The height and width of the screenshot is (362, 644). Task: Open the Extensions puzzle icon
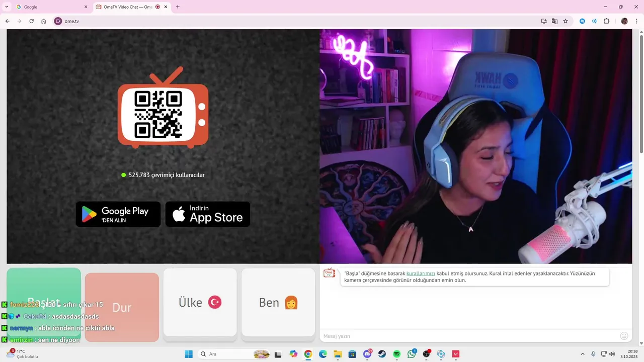tap(606, 21)
